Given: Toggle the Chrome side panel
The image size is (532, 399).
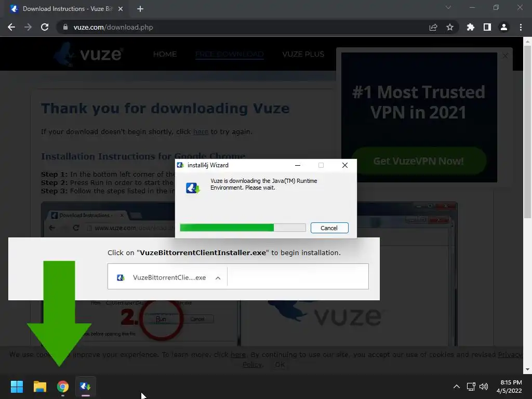Looking at the screenshot, I should click(487, 27).
